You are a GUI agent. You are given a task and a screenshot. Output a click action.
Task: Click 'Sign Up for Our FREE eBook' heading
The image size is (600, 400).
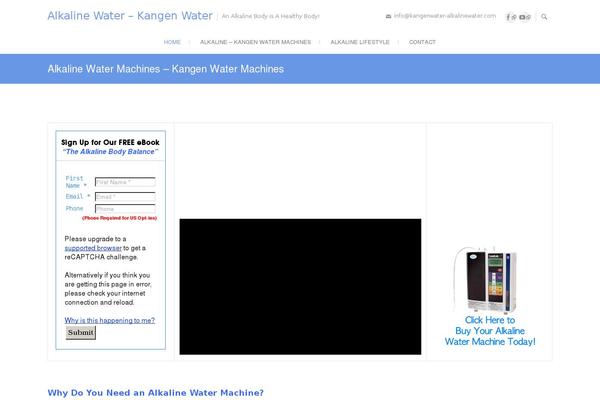click(x=110, y=142)
